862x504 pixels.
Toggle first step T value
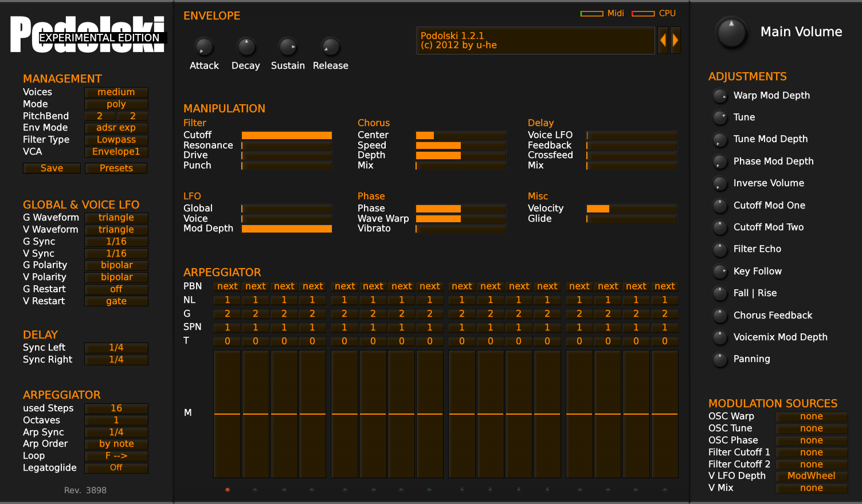tap(228, 341)
